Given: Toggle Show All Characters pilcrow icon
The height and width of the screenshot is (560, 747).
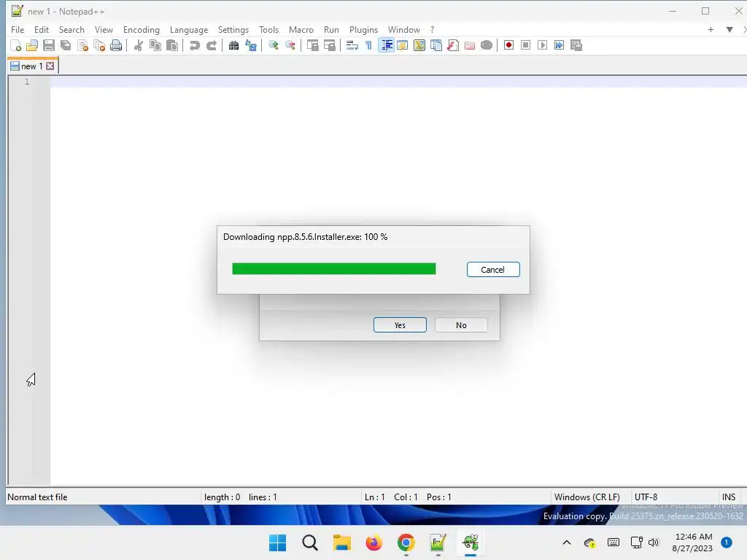Looking at the screenshot, I should point(368,45).
